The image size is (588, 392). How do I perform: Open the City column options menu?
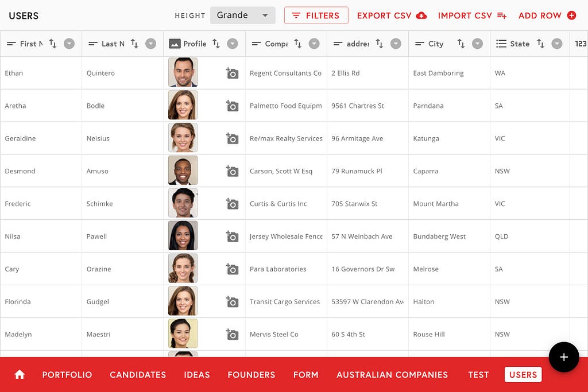pos(477,44)
